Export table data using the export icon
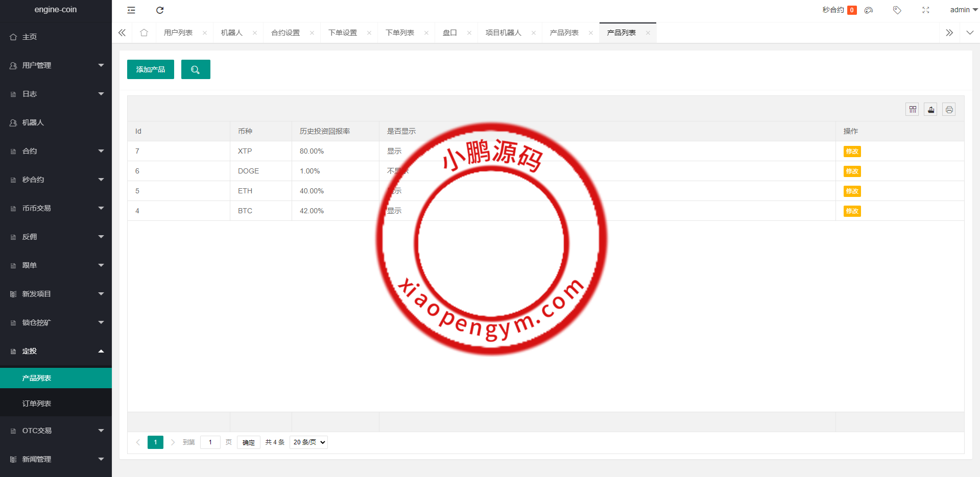This screenshot has height=477, width=980. coord(930,109)
